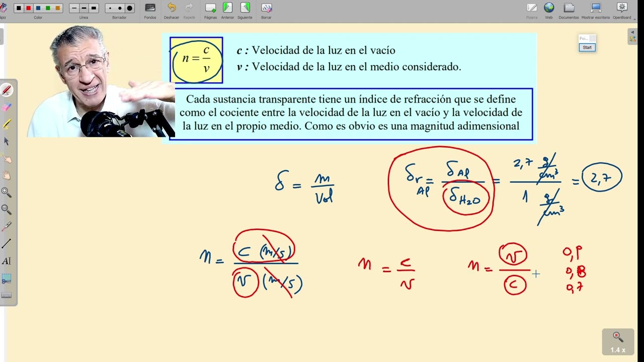Screen dimensions: 644x362
Task: Select the green pen color
Action: pos(48,8)
